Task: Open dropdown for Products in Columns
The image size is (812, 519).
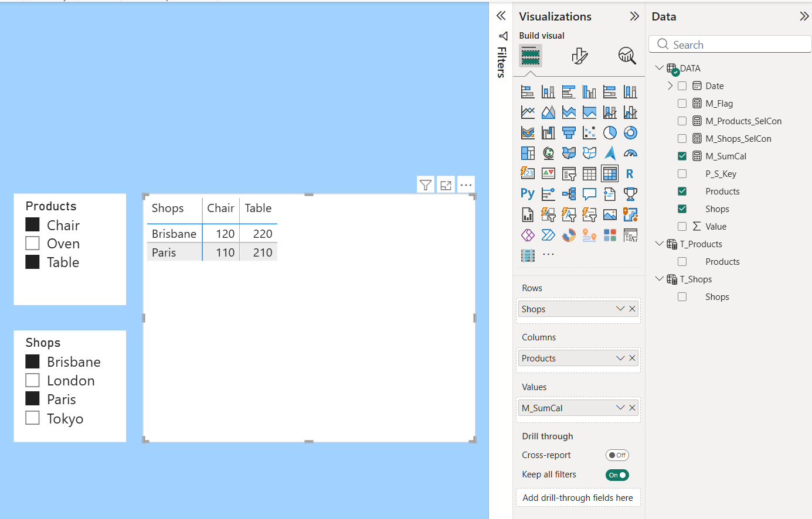Action: point(620,358)
